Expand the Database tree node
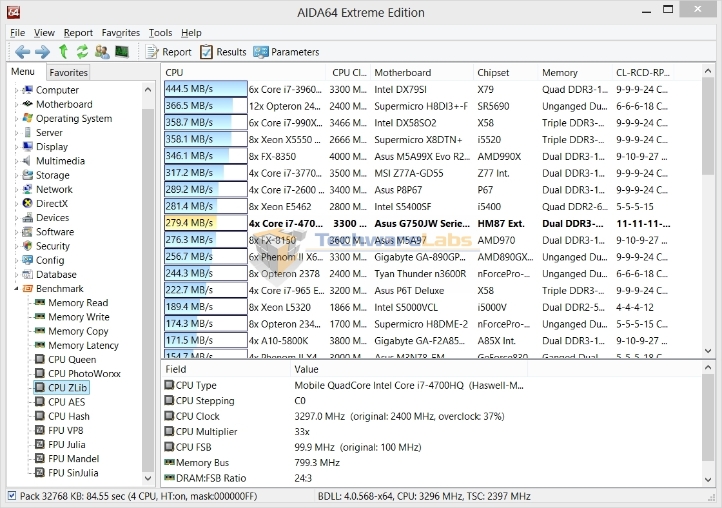The image size is (722, 508). [x=16, y=275]
